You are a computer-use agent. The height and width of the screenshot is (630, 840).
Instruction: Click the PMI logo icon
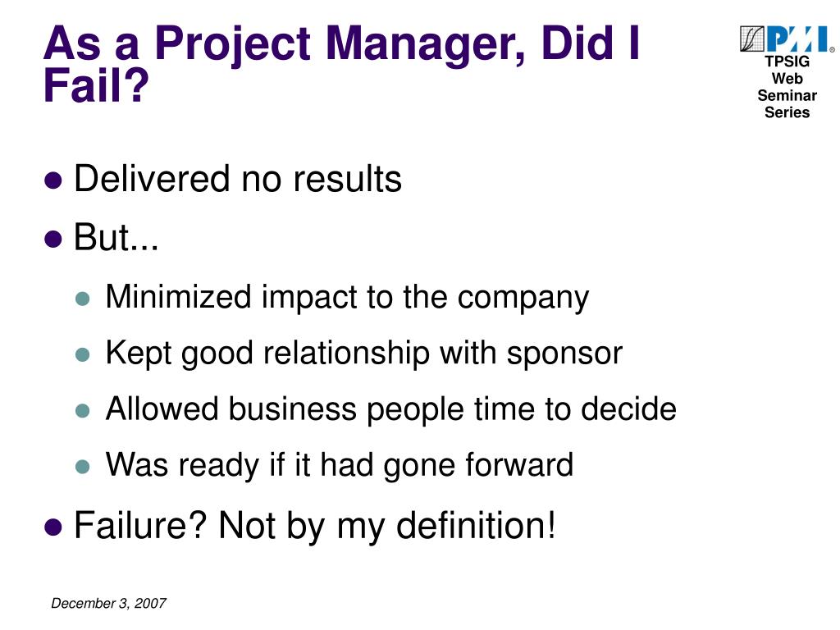pyautogui.click(x=787, y=39)
